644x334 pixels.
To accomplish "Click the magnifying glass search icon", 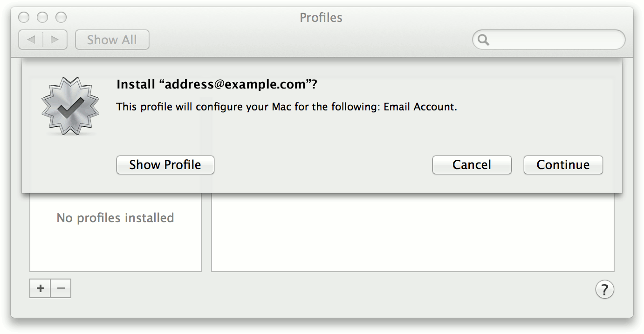I will 483,40.
